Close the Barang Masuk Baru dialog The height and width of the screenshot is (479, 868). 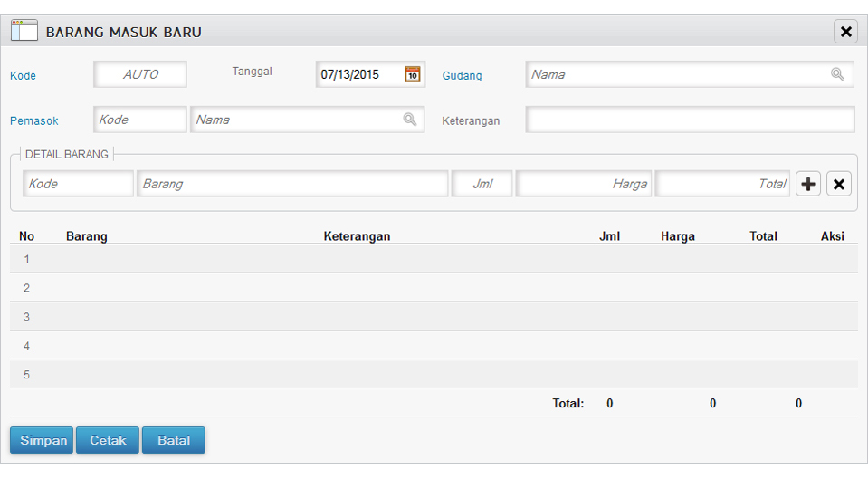pos(846,32)
